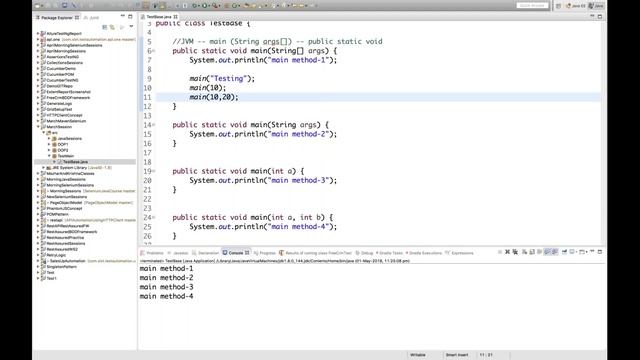
Task: Click Pin Console icon
Action: click(564, 252)
